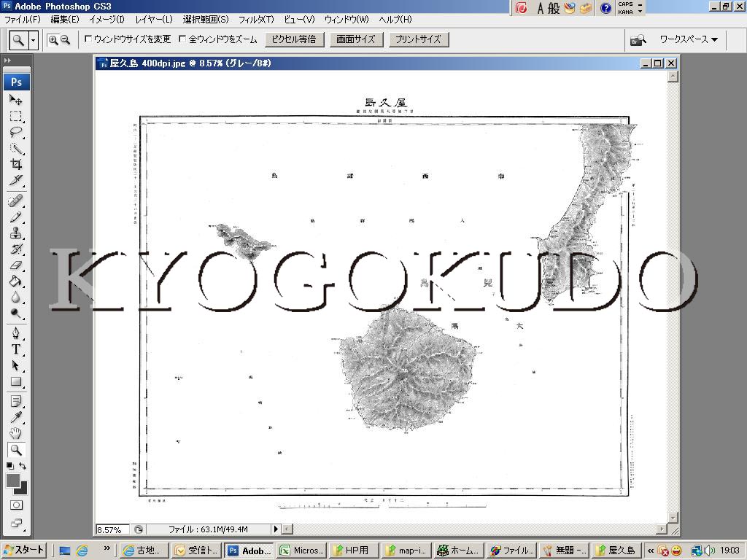Select the Notes tool
This screenshot has height=560, width=747.
(x=16, y=401)
